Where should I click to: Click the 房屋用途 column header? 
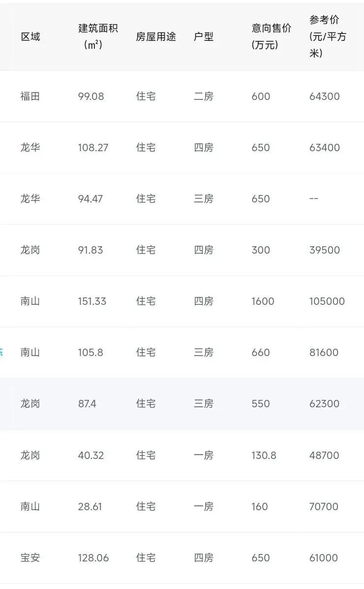(156, 36)
